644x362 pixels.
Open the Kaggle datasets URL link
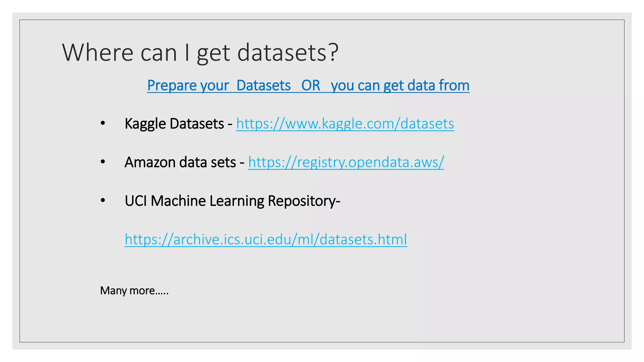point(345,124)
